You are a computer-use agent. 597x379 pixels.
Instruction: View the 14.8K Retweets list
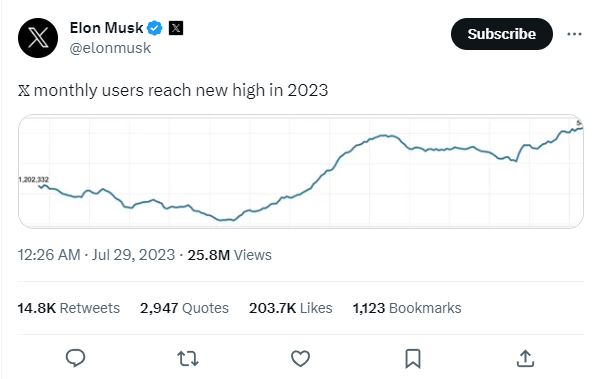pyautogui.click(x=69, y=308)
